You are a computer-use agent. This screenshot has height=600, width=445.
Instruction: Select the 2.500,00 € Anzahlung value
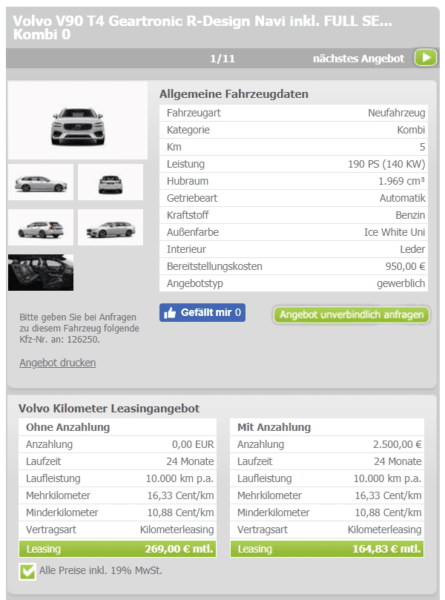397,444
